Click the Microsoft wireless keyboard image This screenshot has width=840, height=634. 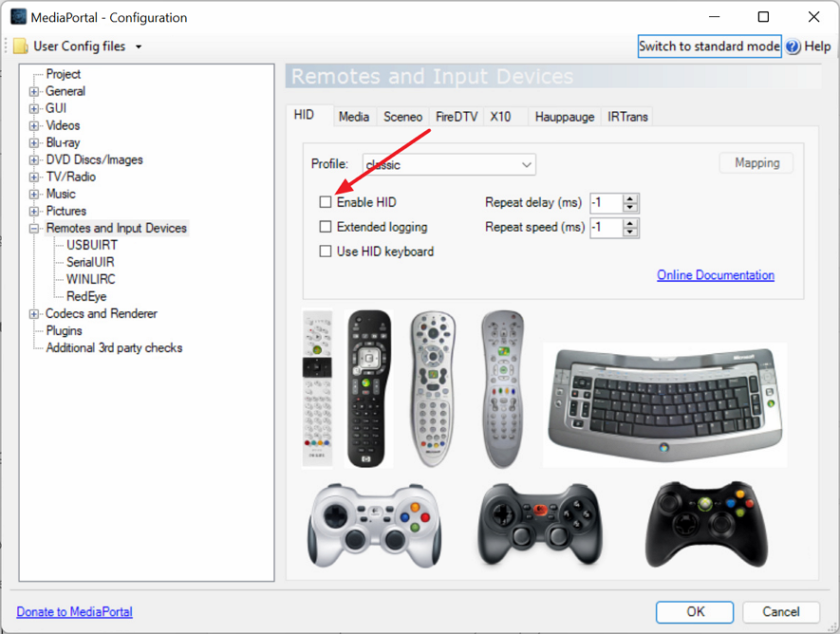click(x=664, y=404)
